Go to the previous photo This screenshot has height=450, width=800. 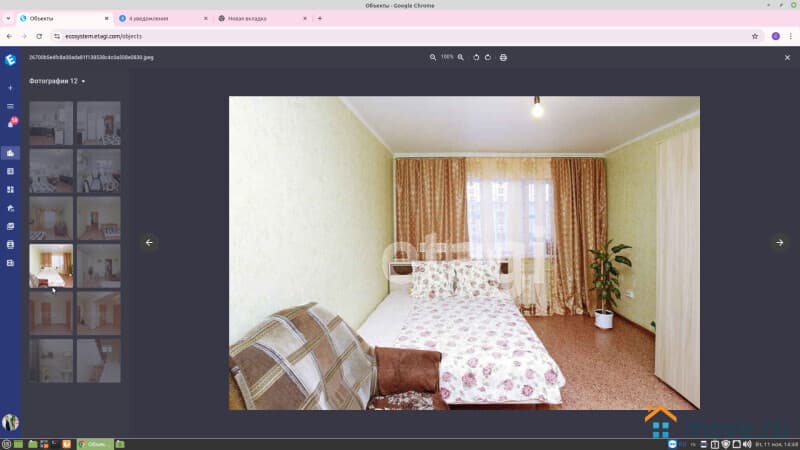point(149,242)
